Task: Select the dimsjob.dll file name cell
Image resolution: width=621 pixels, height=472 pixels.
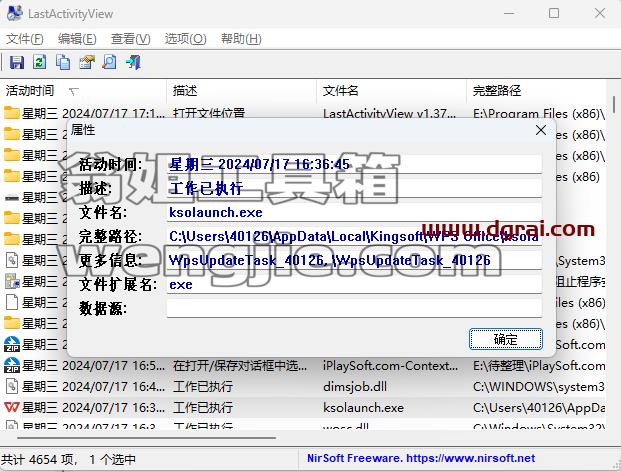Action: (x=355, y=386)
